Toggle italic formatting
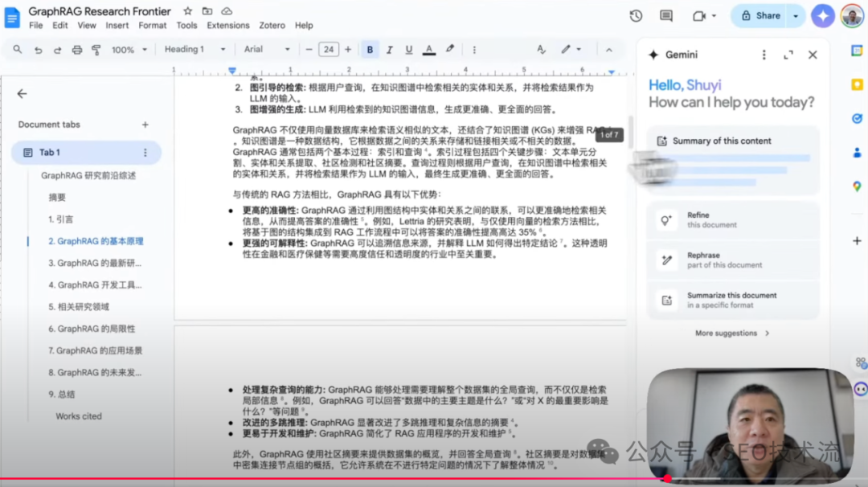The height and width of the screenshot is (487, 868). (390, 50)
